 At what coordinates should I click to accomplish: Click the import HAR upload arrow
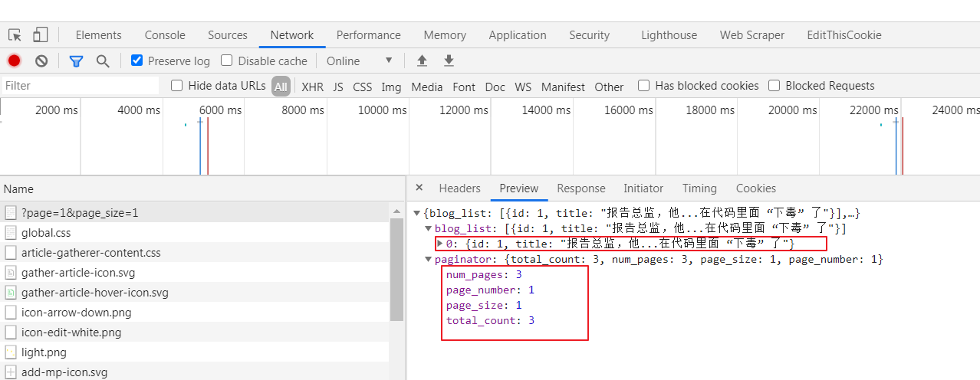tap(422, 61)
